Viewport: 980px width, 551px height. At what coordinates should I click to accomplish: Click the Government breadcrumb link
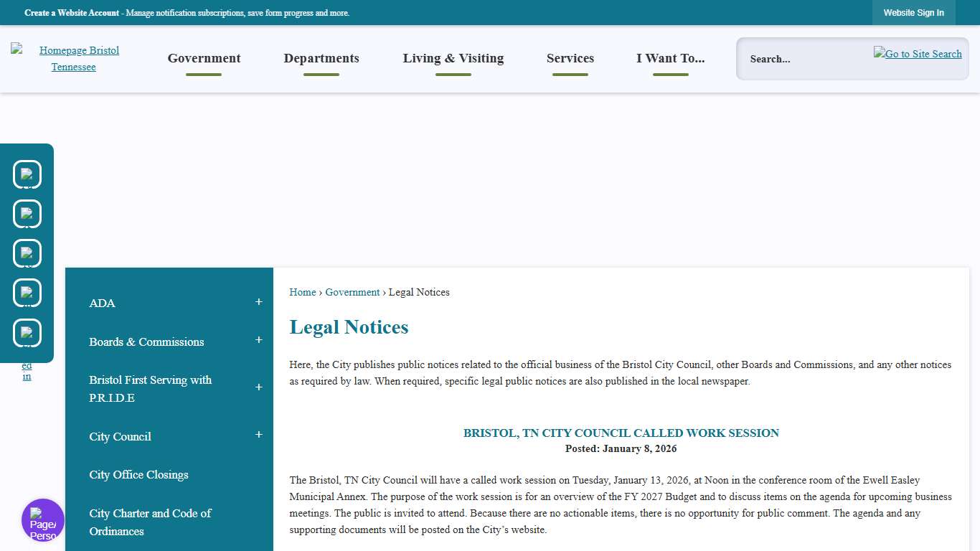pos(352,292)
